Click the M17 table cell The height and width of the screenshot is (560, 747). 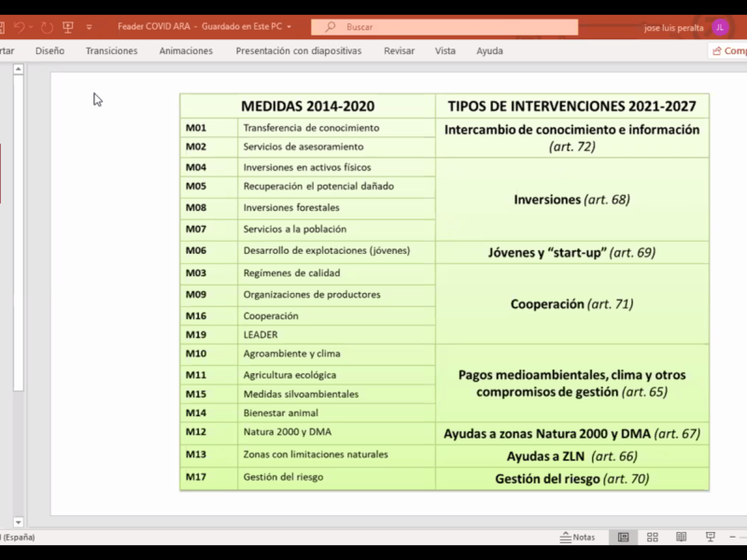pos(208,478)
